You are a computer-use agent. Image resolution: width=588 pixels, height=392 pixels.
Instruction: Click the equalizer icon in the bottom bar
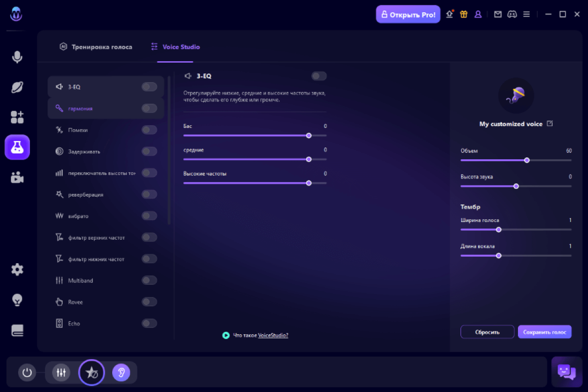[x=60, y=372]
